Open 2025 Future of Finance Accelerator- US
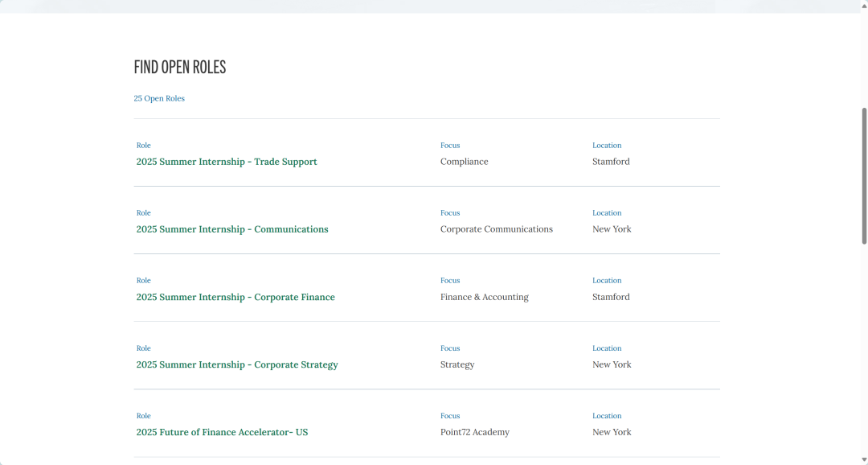868x465 pixels. (222, 432)
